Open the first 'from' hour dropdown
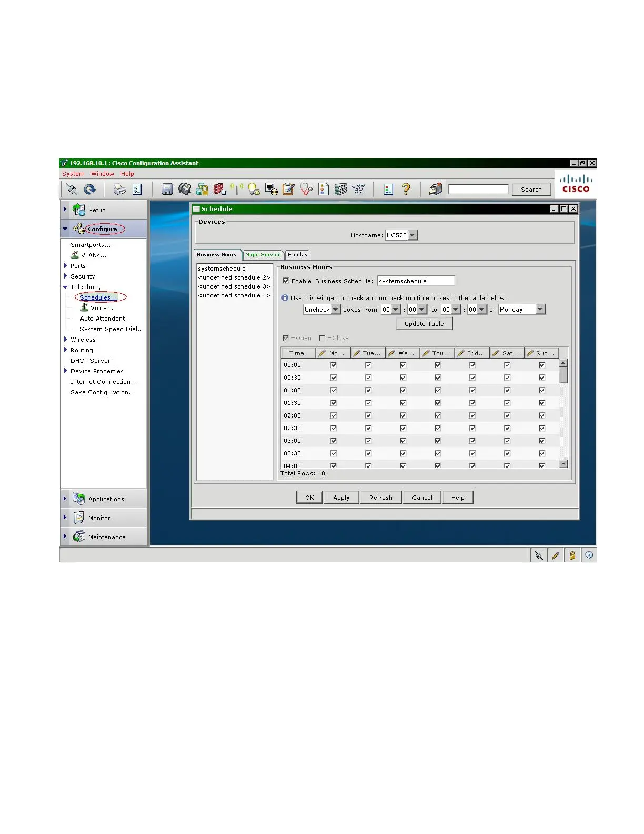644x834 pixels. 396,310
